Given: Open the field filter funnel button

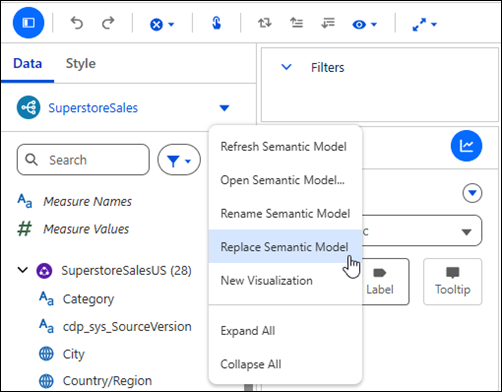Looking at the screenshot, I should click(179, 160).
